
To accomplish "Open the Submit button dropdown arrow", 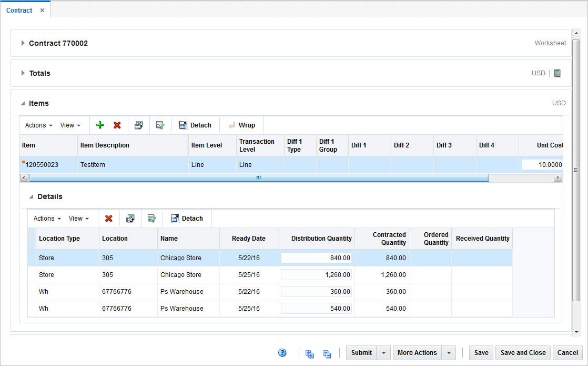I will click(384, 353).
